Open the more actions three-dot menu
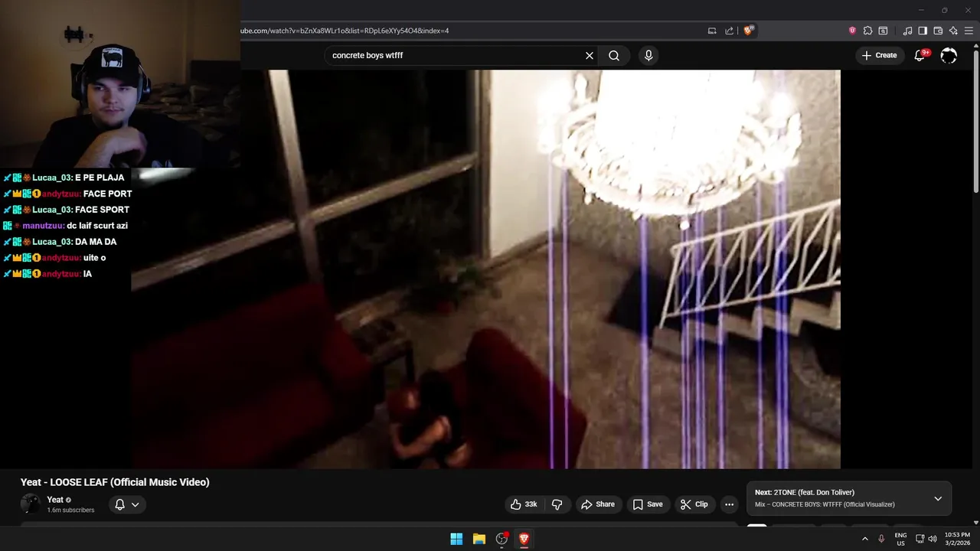Image resolution: width=980 pixels, height=551 pixels. tap(729, 504)
